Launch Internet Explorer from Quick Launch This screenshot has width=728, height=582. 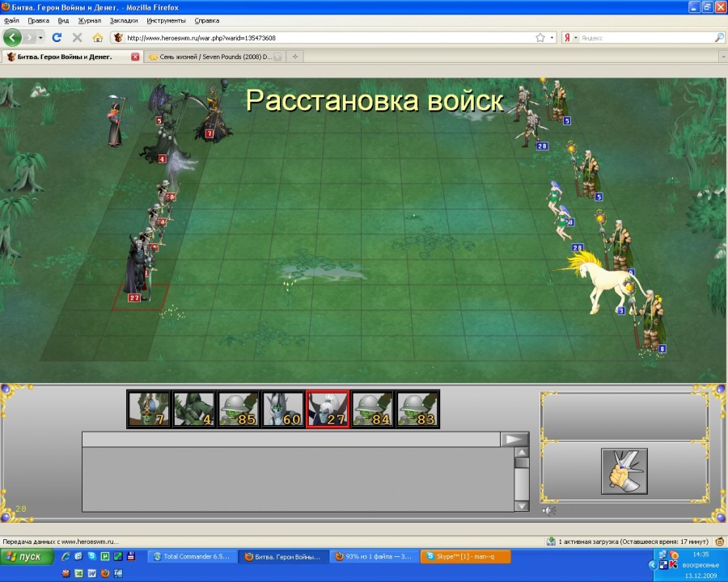[x=66, y=556]
